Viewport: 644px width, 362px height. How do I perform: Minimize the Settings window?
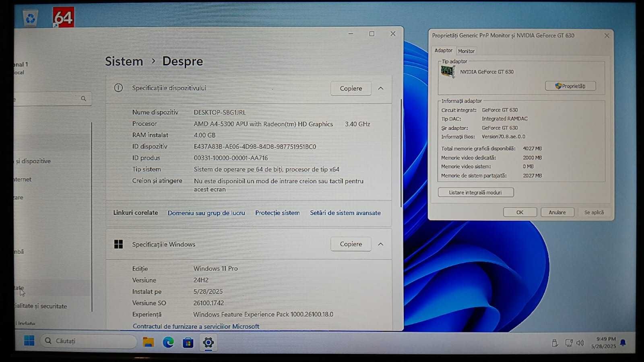(x=351, y=34)
